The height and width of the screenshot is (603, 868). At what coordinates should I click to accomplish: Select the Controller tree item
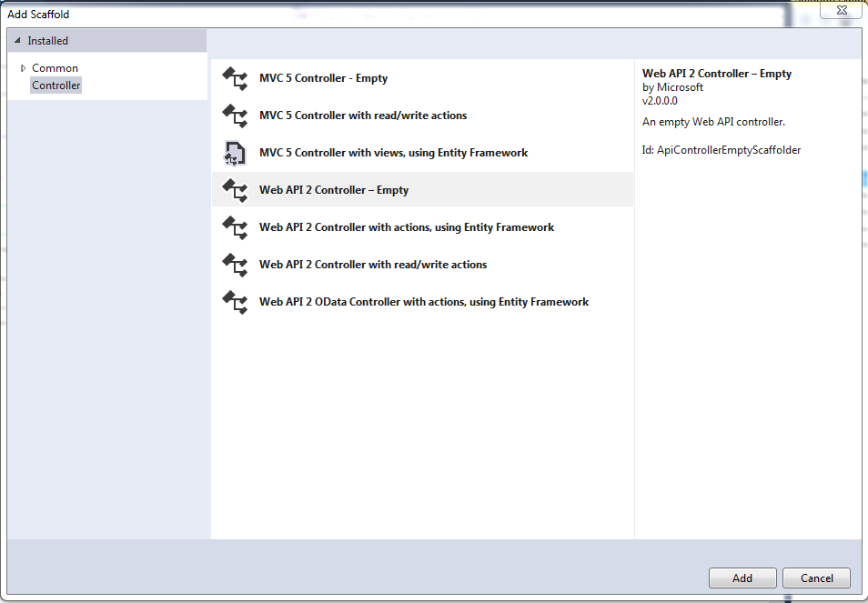tap(56, 85)
